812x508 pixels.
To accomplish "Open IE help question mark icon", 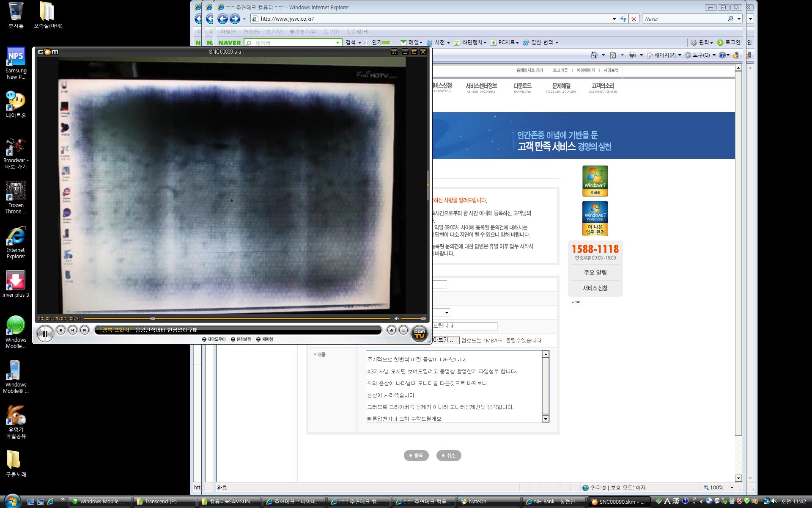I will click(x=722, y=55).
